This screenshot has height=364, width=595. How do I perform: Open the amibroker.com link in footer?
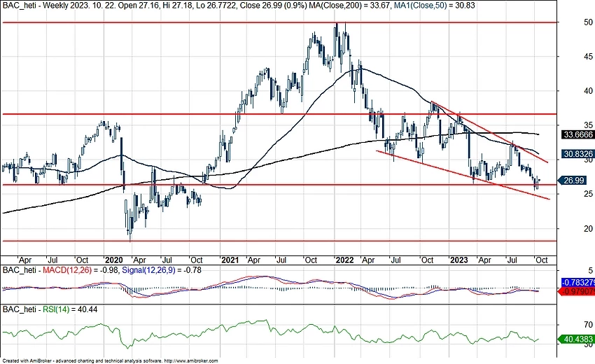[x=192, y=360]
